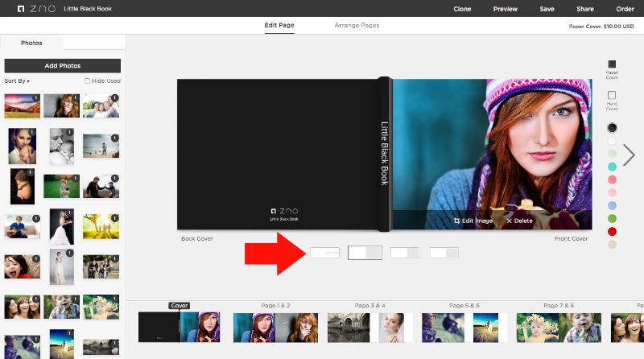Select the family group photo thumbnail

click(101, 105)
